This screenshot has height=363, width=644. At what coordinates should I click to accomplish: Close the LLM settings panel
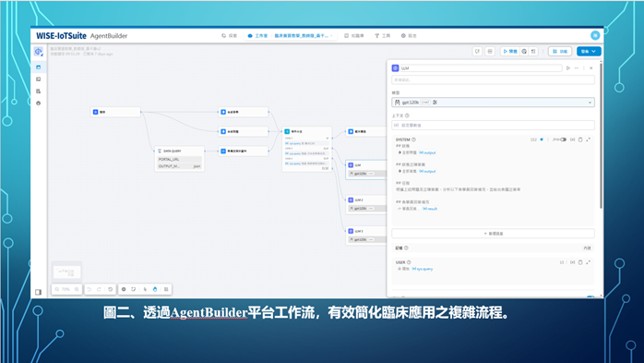(x=591, y=68)
